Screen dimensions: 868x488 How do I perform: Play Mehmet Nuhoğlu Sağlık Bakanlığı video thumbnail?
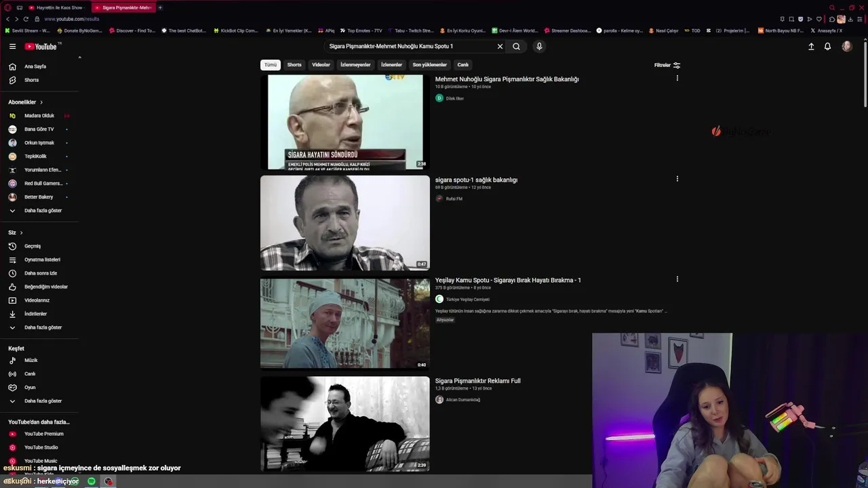click(x=345, y=122)
